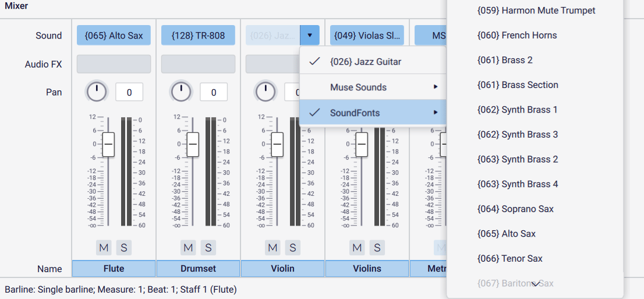Expand the SoundFonts submenu
The width and height of the screenshot is (644, 299).
(x=373, y=112)
